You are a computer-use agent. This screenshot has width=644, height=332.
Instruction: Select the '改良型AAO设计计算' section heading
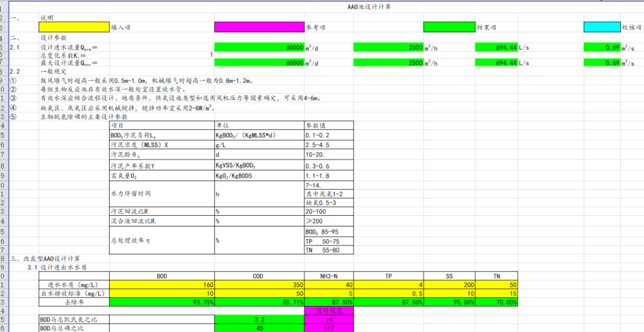(45, 259)
